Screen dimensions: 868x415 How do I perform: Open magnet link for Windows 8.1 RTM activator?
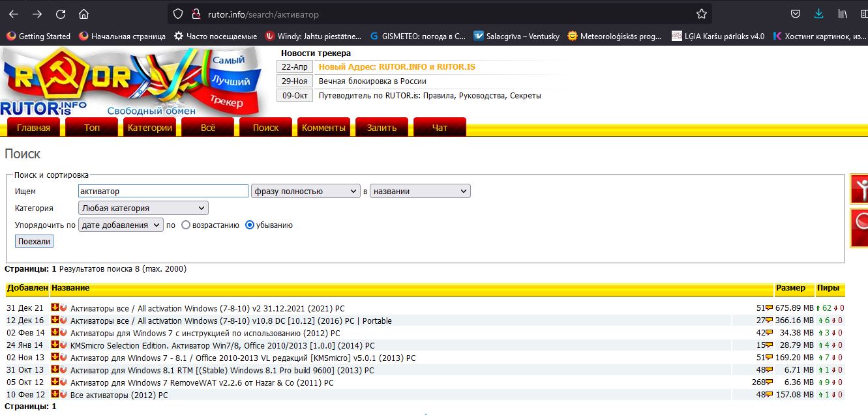63,369
